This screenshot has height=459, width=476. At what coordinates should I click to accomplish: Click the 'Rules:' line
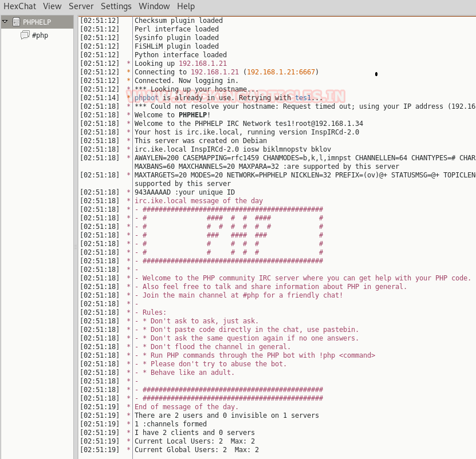pyautogui.click(x=154, y=312)
